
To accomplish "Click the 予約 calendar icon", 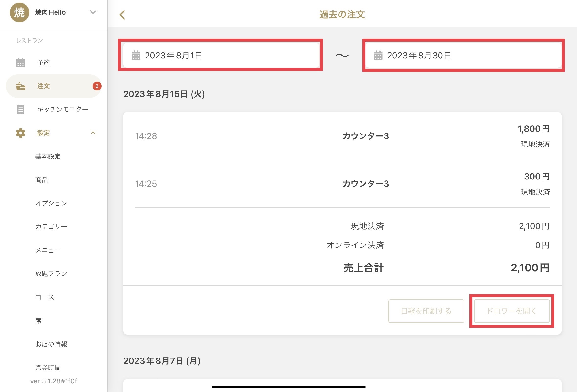I will [x=20, y=63].
